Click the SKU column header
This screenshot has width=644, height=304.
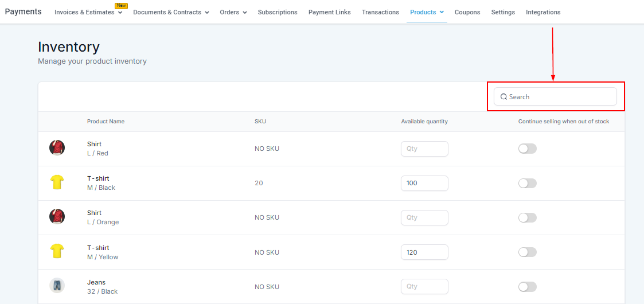click(x=260, y=122)
